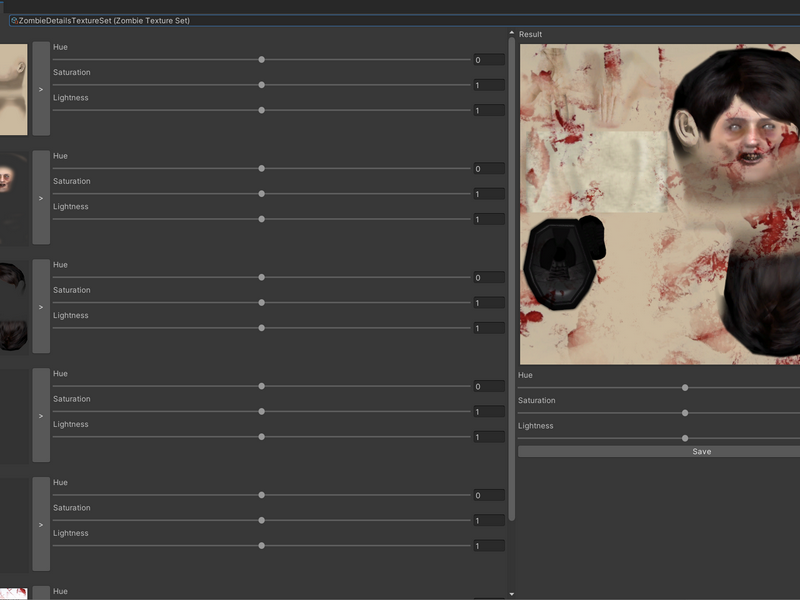Adjust Saturation slider of the hair texture layer

(261, 303)
